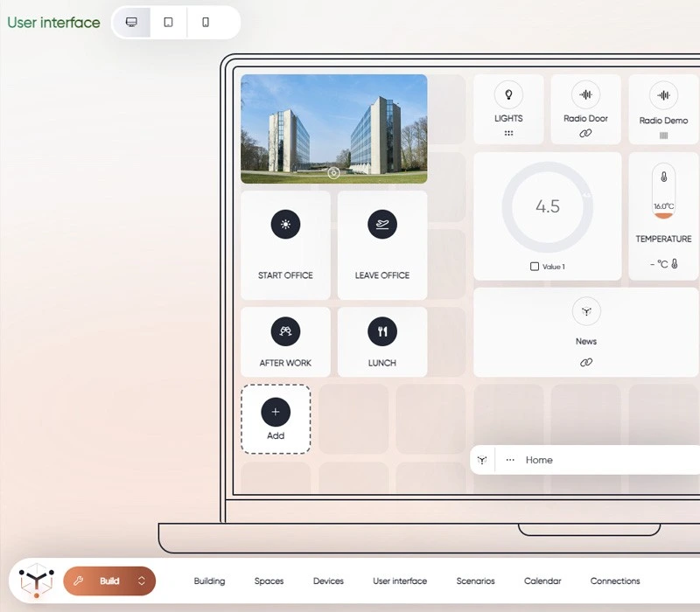Open the three-dot menu beside Home
Screen dimensions: 700x612
coord(510,460)
